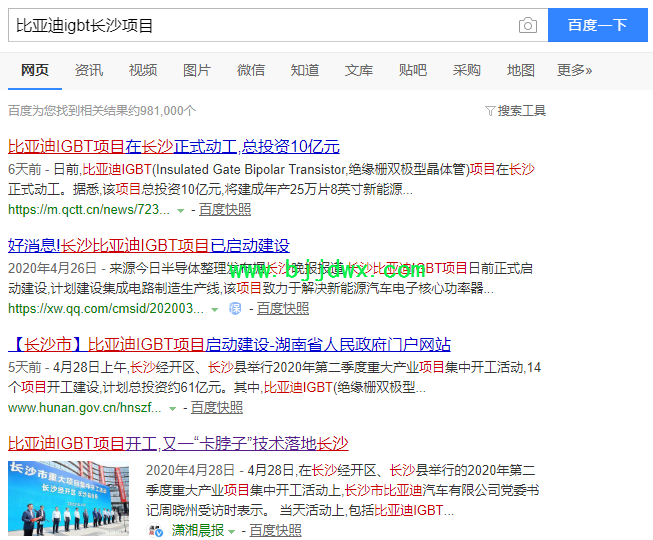Open the www.hunan.gov.cn result URL
The width and height of the screenshot is (653, 540).
coord(85,408)
